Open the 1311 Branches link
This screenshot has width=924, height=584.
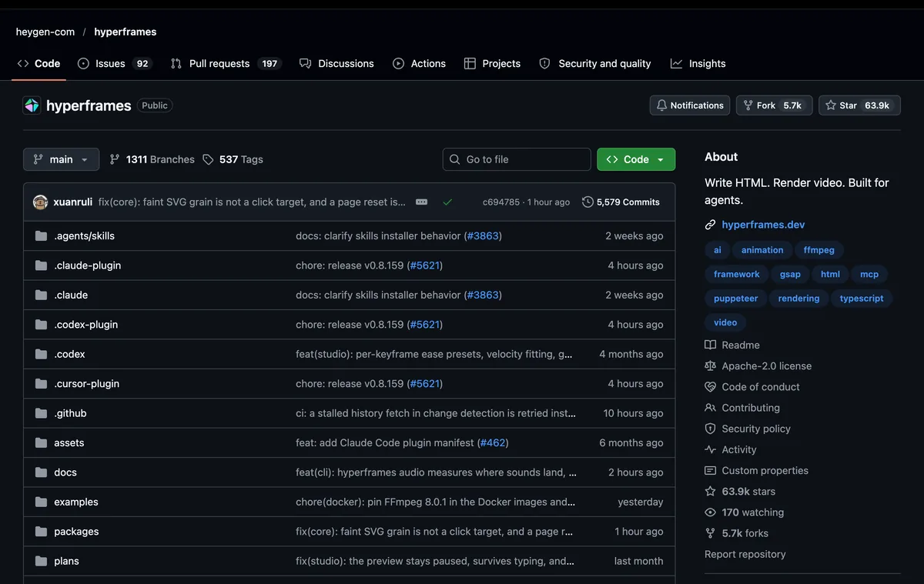(x=152, y=159)
